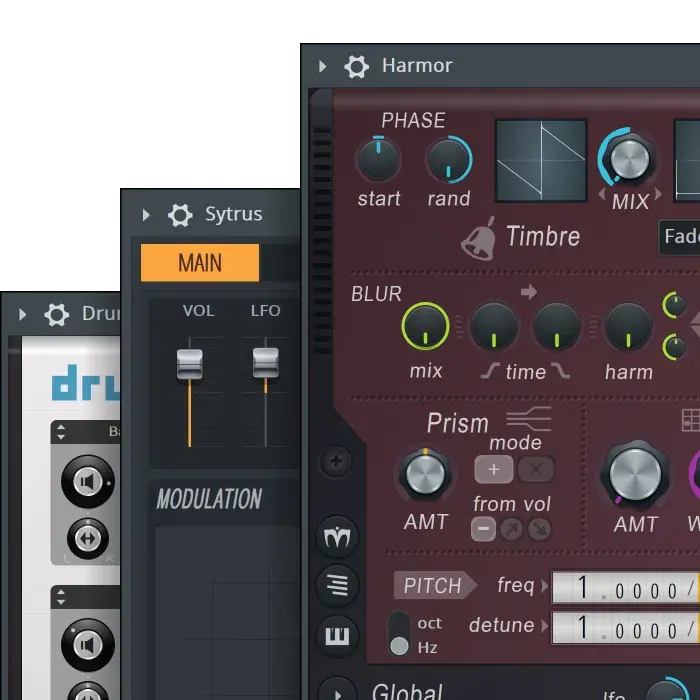The image size is (700, 700).
Task: Click first Drumaxx pad volume speaker knob
Action: [x=88, y=482]
